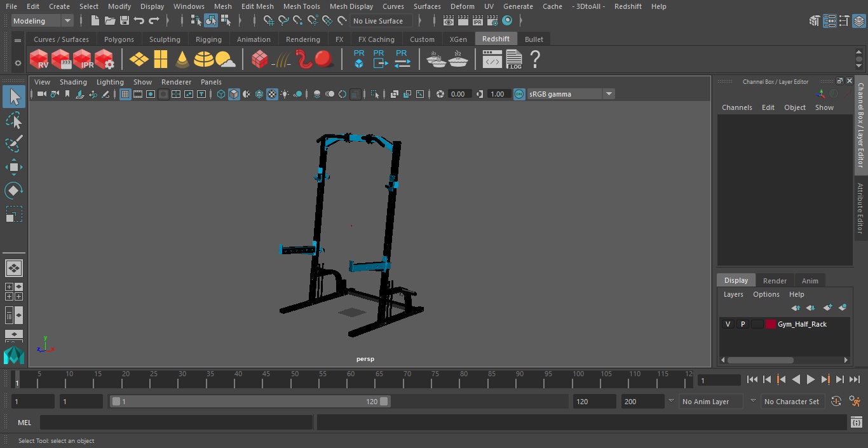Open animation preferences running man icon
This screenshot has width=868, height=448.
click(855, 401)
